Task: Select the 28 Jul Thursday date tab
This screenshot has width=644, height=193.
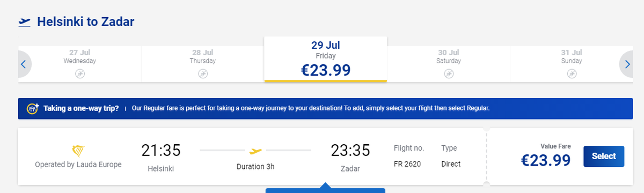Action: (x=203, y=64)
